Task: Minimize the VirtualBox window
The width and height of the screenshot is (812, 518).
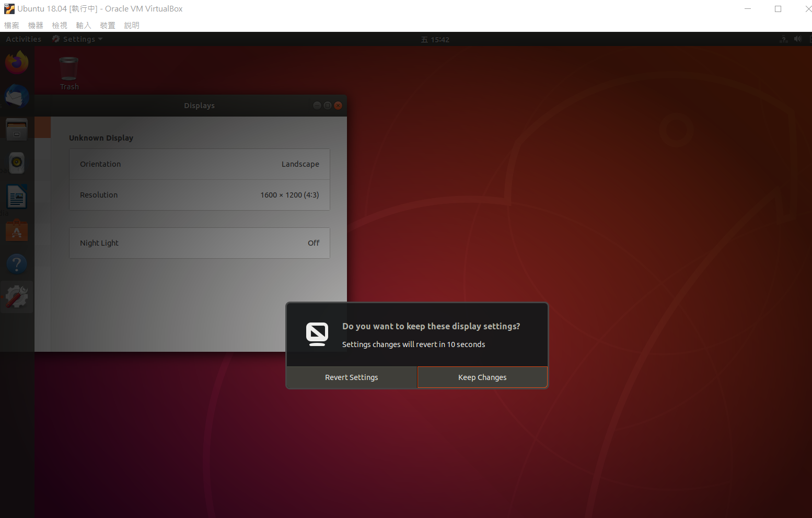Action: [748, 9]
